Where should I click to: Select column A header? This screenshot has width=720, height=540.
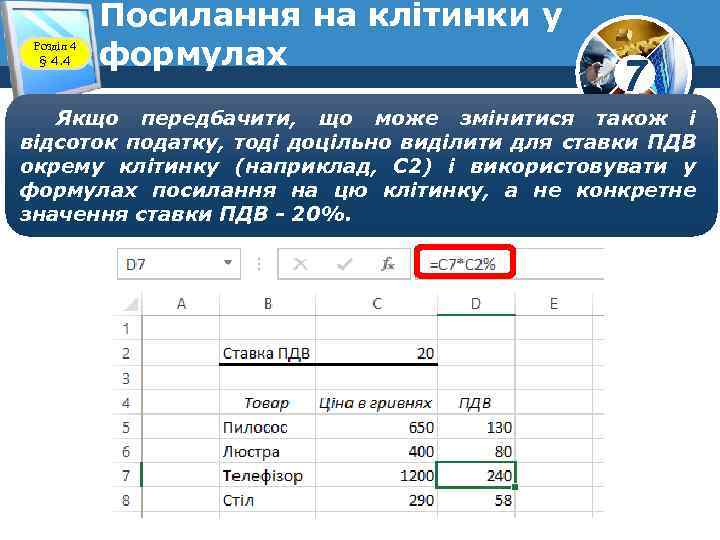(181, 304)
